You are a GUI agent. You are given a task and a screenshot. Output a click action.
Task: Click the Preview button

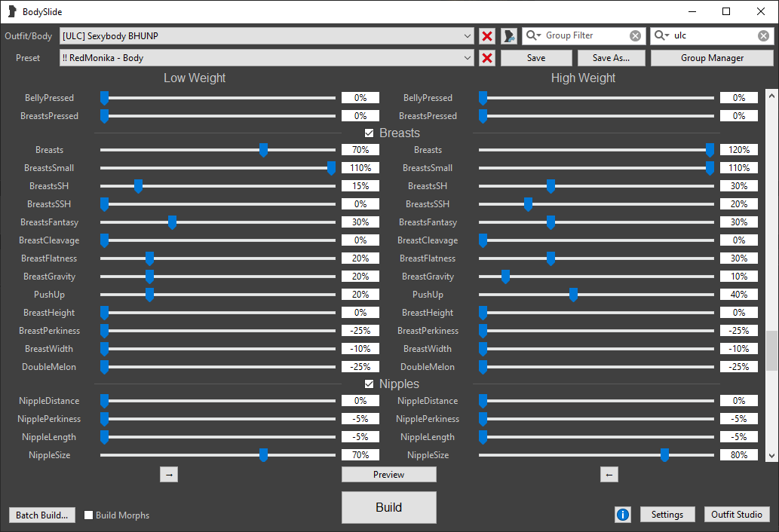pyautogui.click(x=388, y=475)
